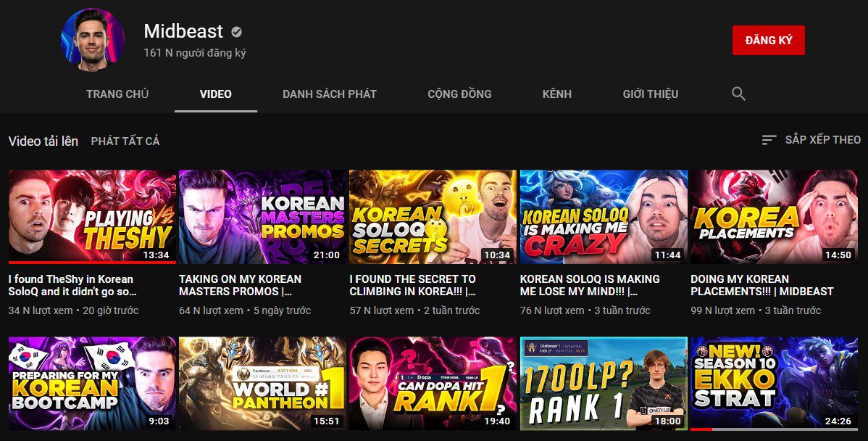This screenshot has height=441, width=868.
Task: Click the 19:40 duration badge
Action: point(497,421)
